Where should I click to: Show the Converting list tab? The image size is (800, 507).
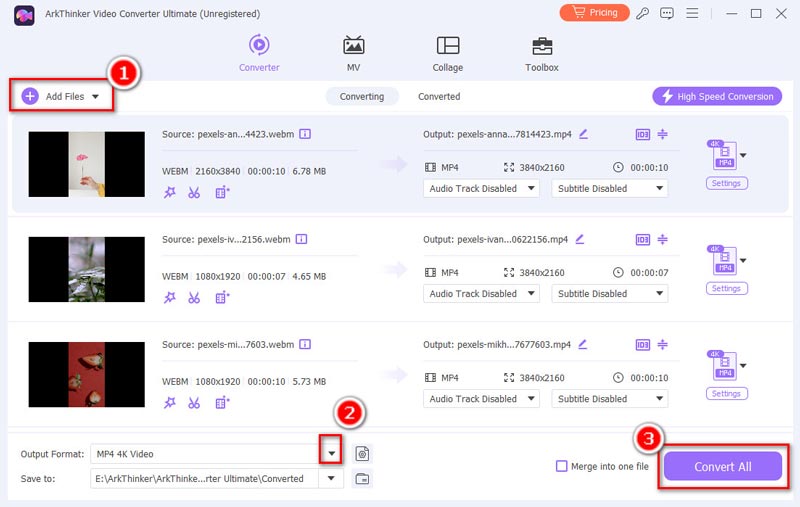click(x=362, y=96)
